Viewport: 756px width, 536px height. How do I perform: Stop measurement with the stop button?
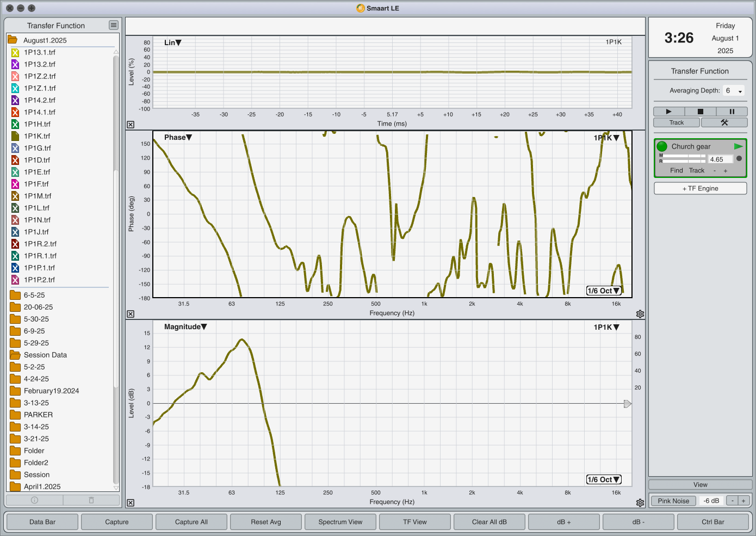pyautogui.click(x=701, y=112)
